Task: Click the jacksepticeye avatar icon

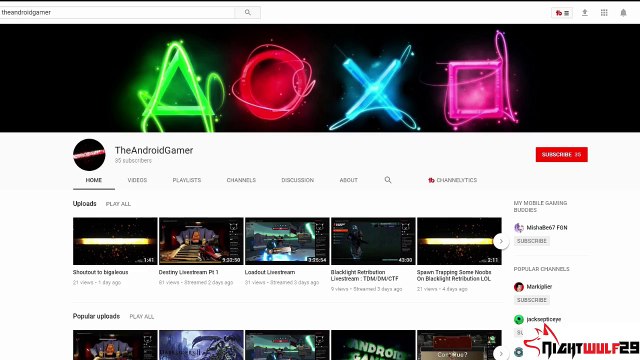Action: coord(519,319)
